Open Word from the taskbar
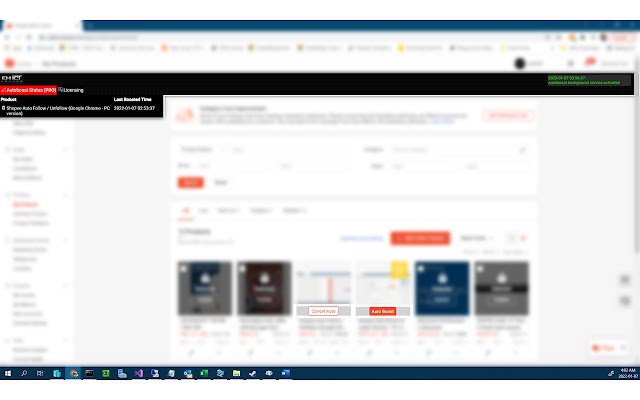The width and height of the screenshot is (640, 400). point(285,373)
